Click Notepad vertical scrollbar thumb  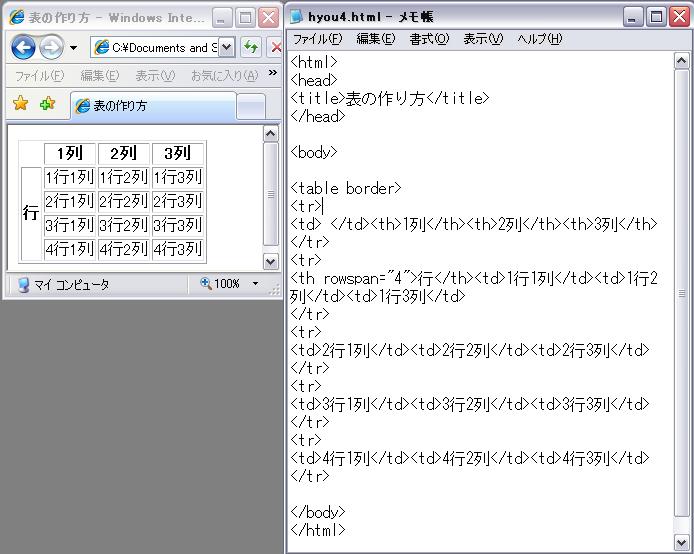pos(681,293)
